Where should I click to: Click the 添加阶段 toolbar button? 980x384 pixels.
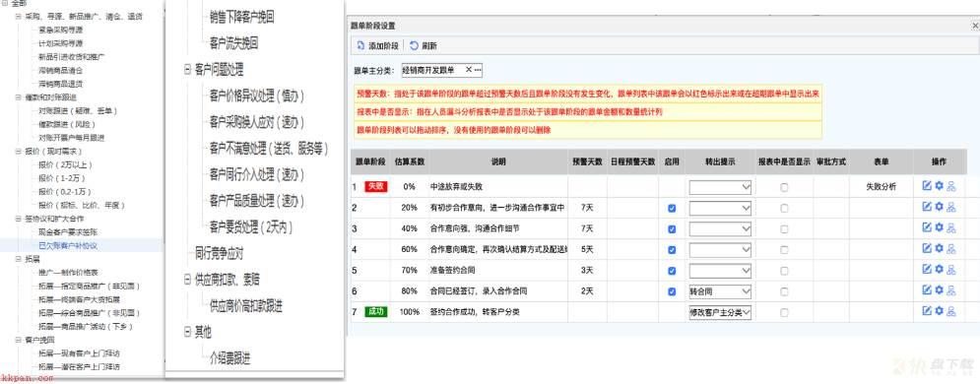pyautogui.click(x=377, y=45)
